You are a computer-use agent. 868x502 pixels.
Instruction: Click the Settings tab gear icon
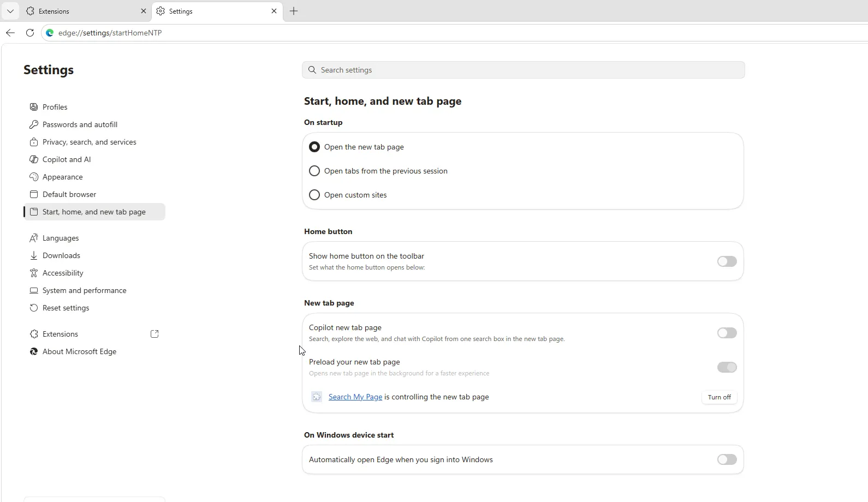pyautogui.click(x=160, y=11)
